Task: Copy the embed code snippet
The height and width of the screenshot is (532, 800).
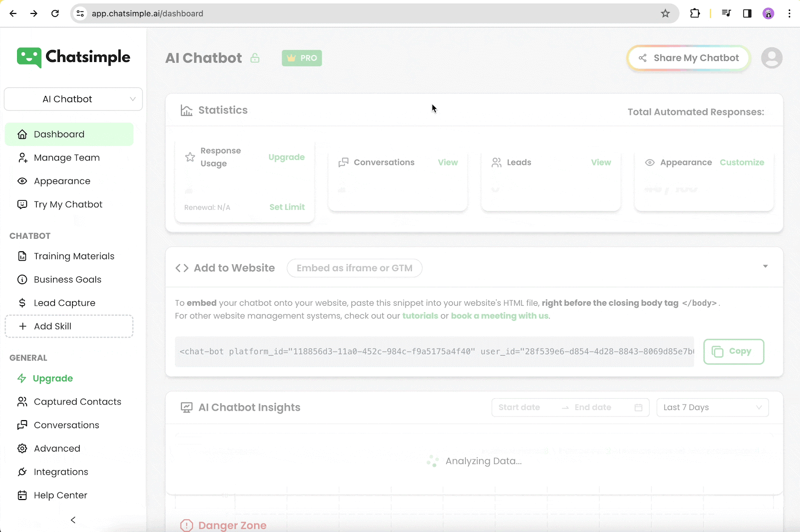Action: coord(733,352)
